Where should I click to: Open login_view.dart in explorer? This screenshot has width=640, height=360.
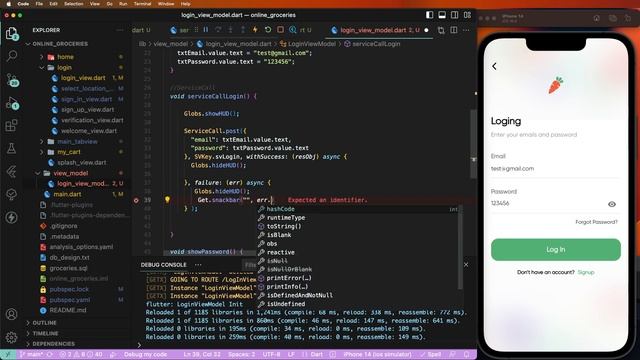83,78
